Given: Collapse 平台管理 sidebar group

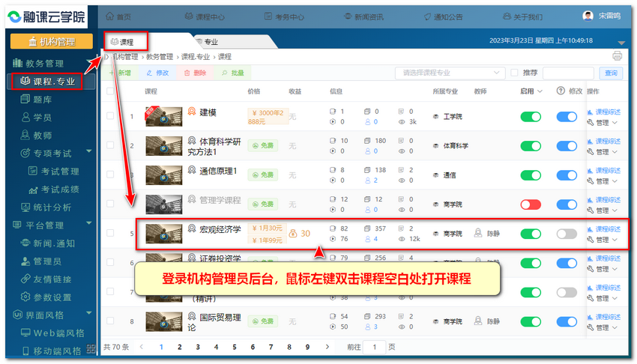Looking at the screenshot, I should 89,223.
